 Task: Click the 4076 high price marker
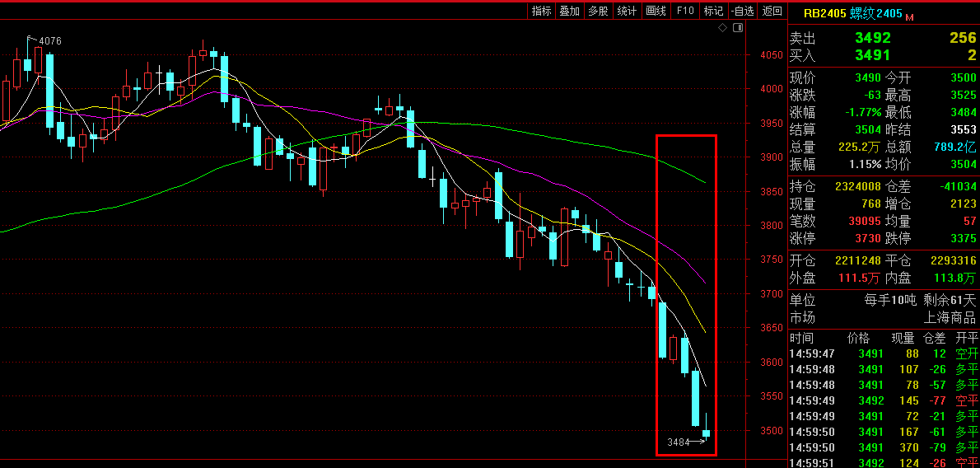click(49, 41)
